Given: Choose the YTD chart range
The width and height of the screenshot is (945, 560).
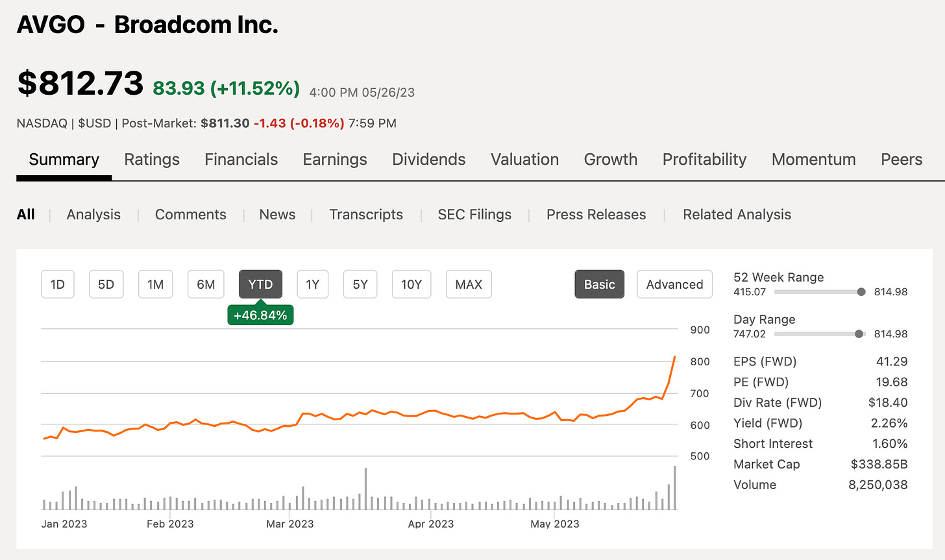Looking at the screenshot, I should pyautogui.click(x=260, y=284).
